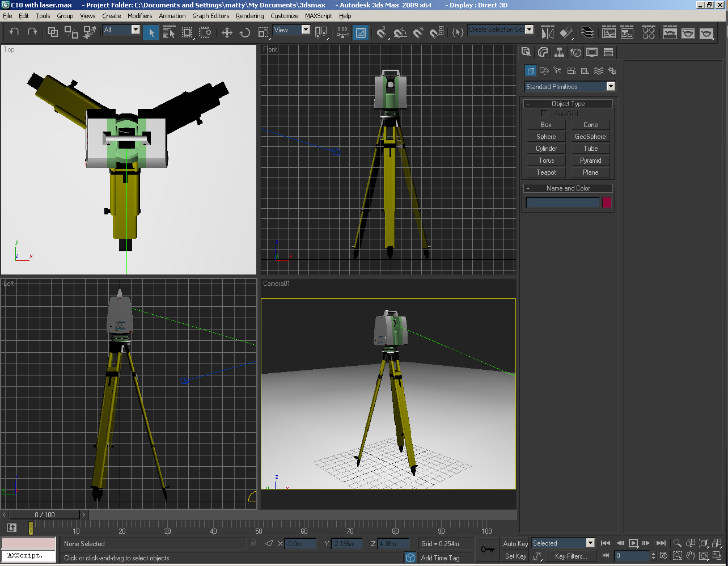Open the reference coordinate 'View' dropdown
The image size is (728, 566).
coord(306,30)
